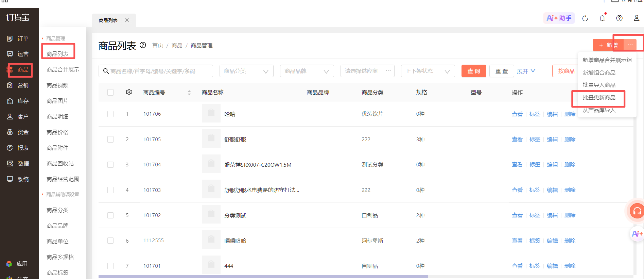Open the 商品品牌 filter dropdown
The height and width of the screenshot is (279, 644).
307,71
